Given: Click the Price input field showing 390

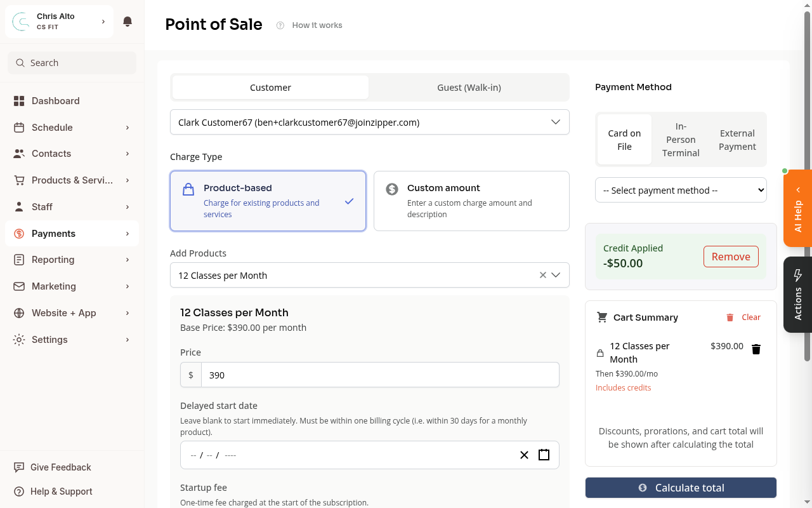Looking at the screenshot, I should (x=380, y=375).
